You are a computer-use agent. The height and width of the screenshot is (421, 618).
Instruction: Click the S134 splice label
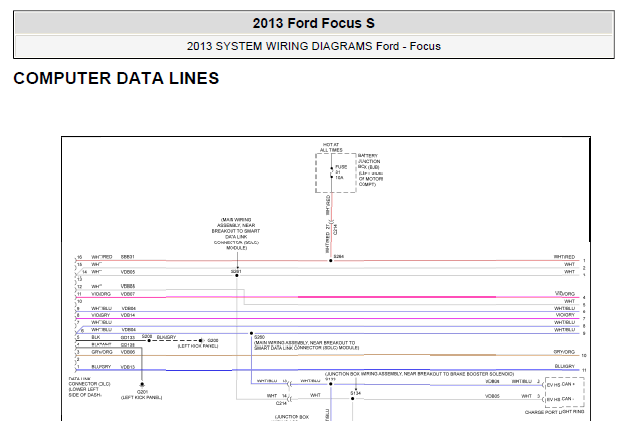click(356, 393)
